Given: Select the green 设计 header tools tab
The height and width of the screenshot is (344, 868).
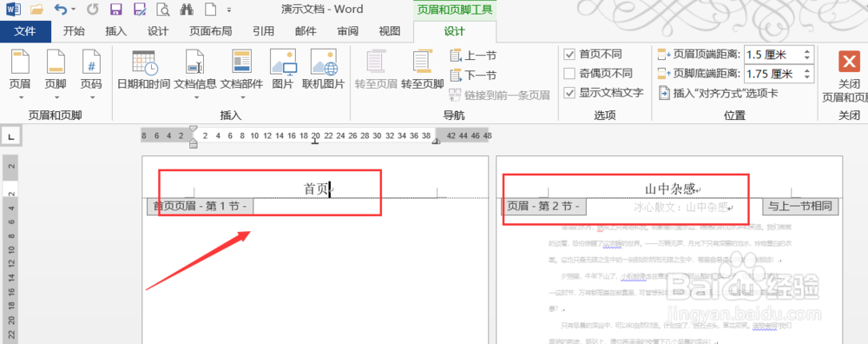Looking at the screenshot, I should coord(455,31).
